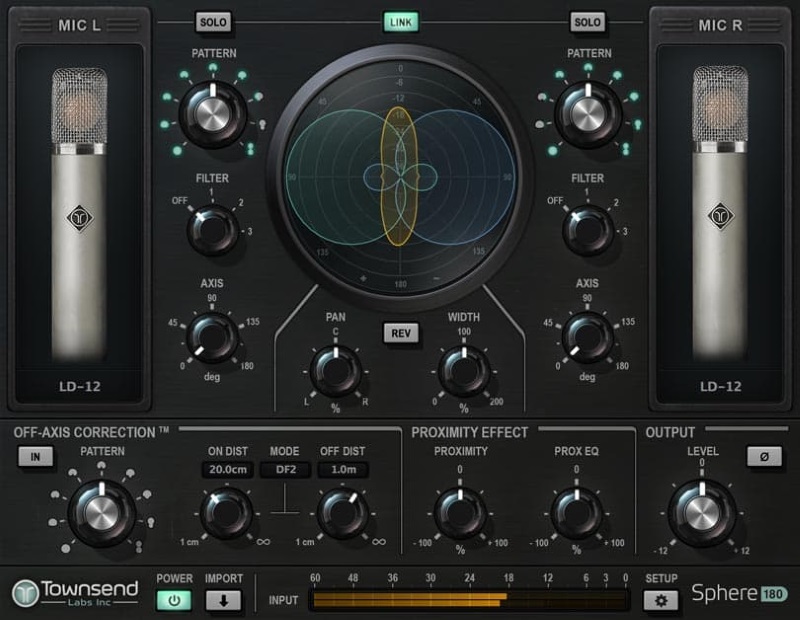Choose the top cardioid icon in Off-Axis Correction
Image resolution: width=800 pixels, height=620 pixels.
[x=102, y=465]
